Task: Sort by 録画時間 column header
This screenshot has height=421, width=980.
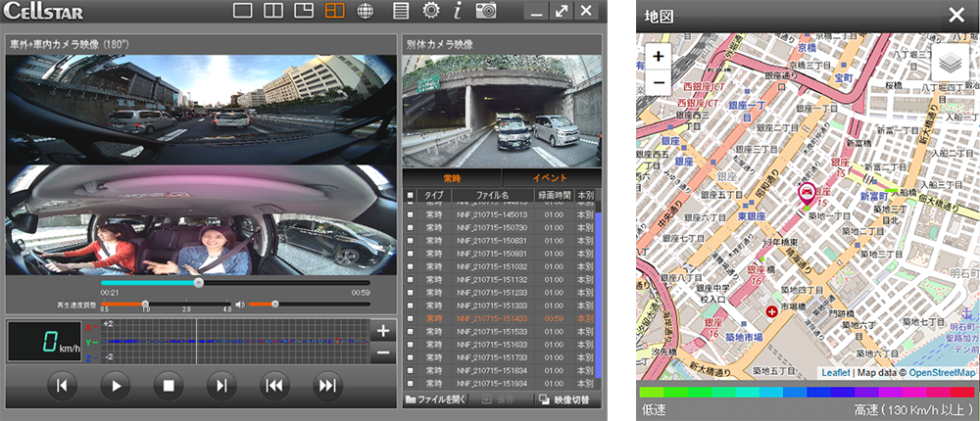Action: coord(555,195)
